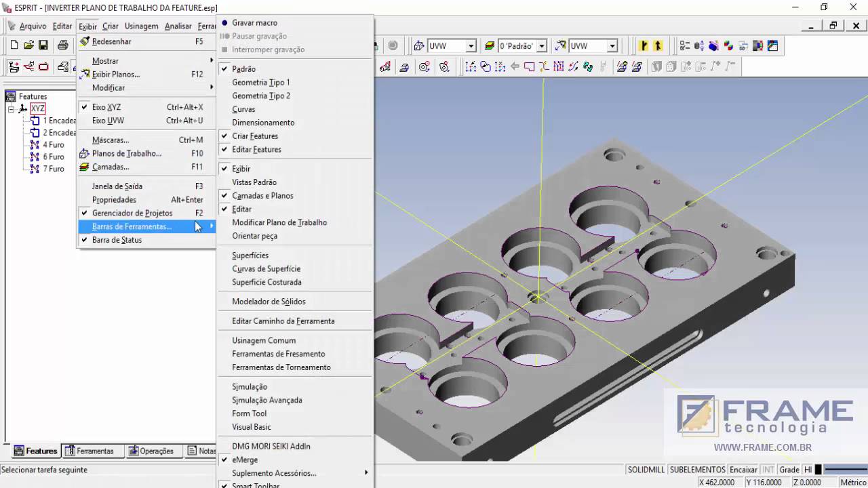This screenshot has height=488, width=868.
Task: Click the Save diskette icon
Action: pos(43,45)
